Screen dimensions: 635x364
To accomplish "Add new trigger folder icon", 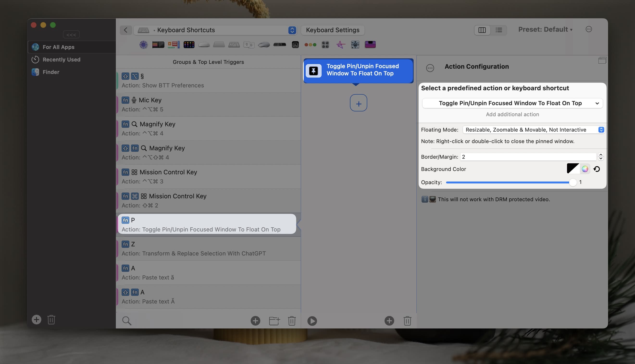I will (274, 321).
